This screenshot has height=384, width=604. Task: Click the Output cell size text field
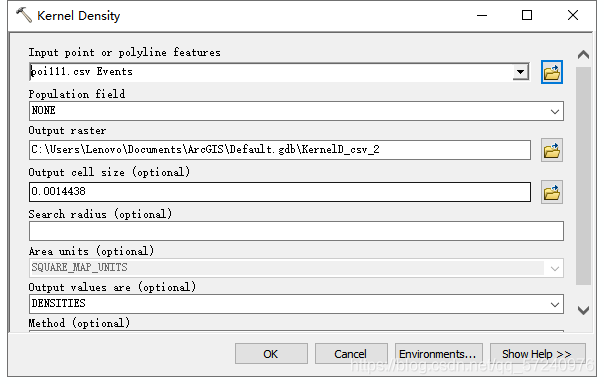280,192
